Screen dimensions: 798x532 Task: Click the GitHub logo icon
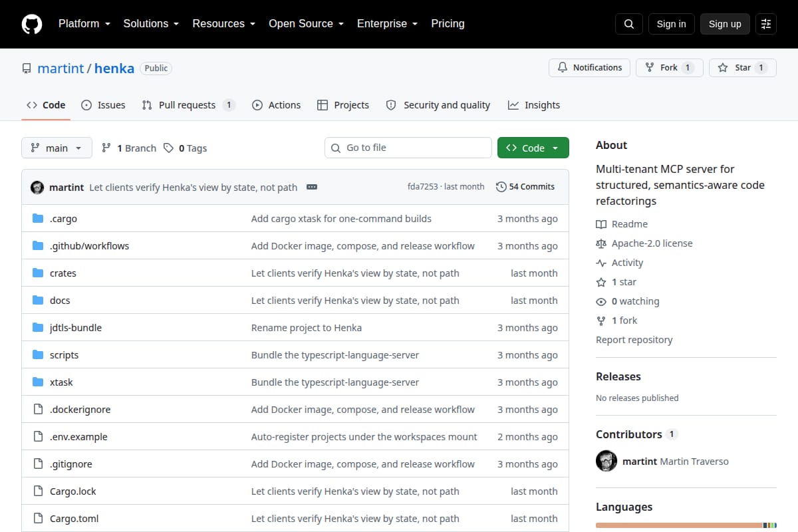click(32, 24)
